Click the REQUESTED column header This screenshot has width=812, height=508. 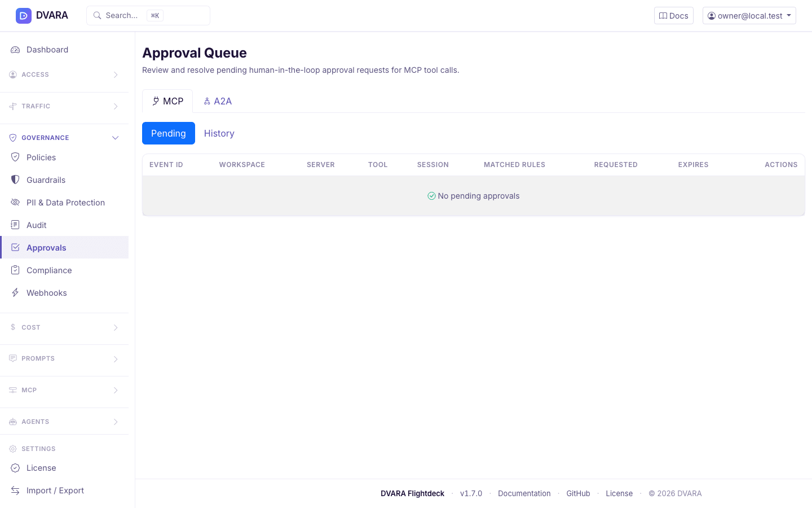click(x=616, y=165)
